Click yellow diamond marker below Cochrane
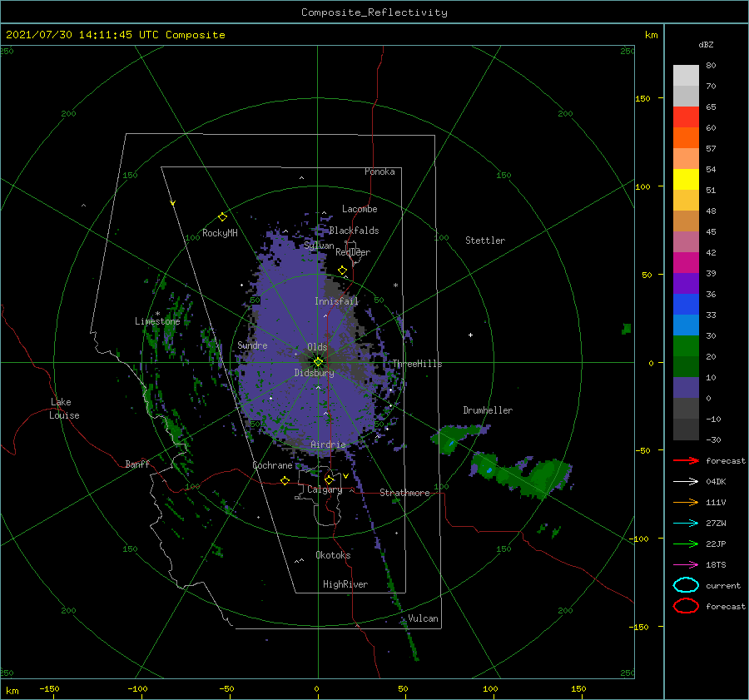 285,480
